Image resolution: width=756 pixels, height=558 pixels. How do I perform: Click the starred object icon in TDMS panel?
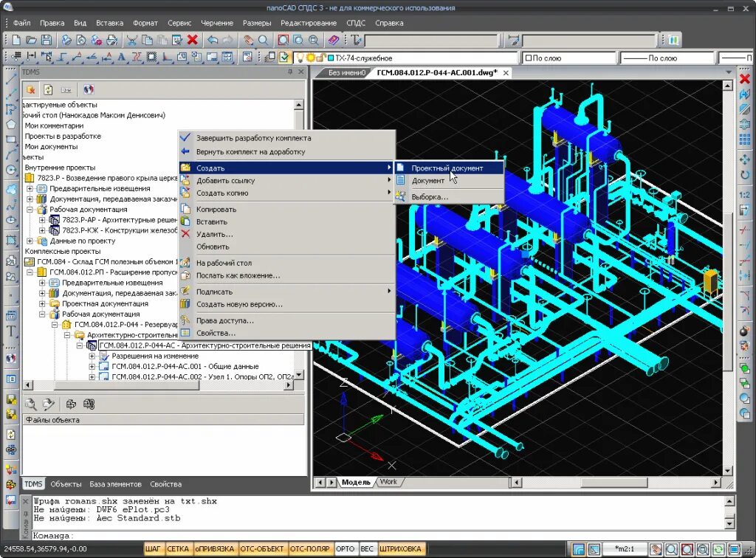tap(31, 89)
